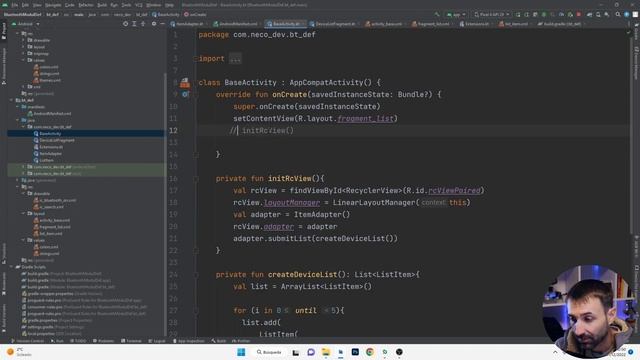Open project panel settings gear

tap(154, 24)
